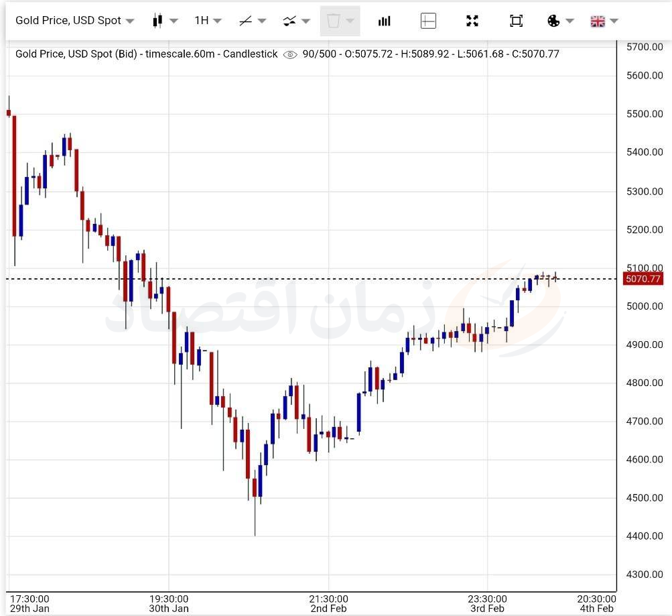This screenshot has width=672, height=616.
Task: Toggle the volume bars icon
Action: pyautogui.click(x=384, y=21)
